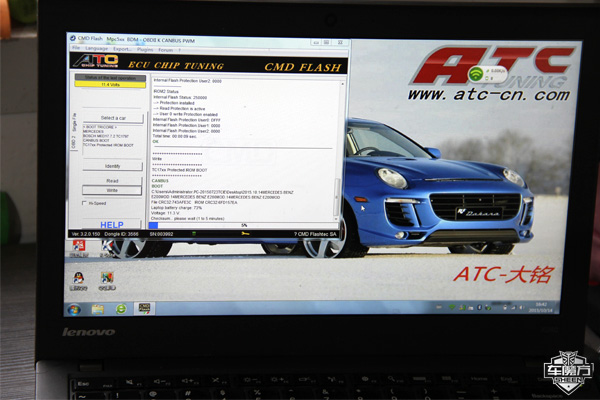Close the CMD Flash window
The image size is (600, 400).
(340, 42)
